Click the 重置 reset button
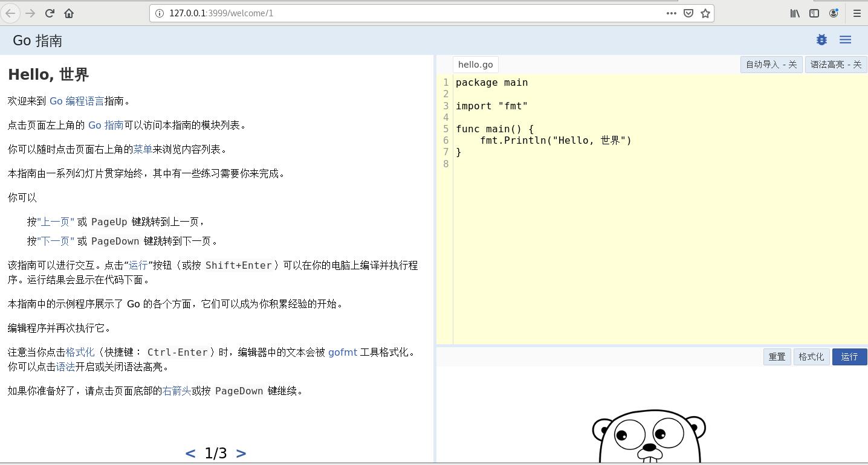The width and height of the screenshot is (868, 465). click(x=777, y=357)
